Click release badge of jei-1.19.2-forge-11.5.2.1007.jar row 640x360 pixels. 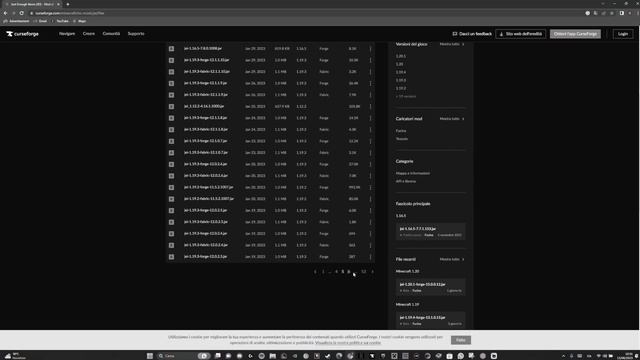coord(171,187)
